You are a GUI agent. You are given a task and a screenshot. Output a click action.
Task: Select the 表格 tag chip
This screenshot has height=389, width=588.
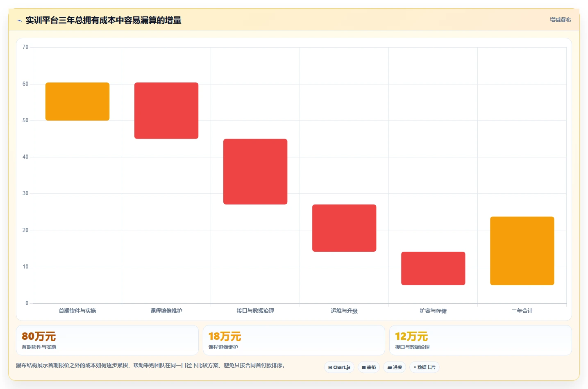[x=369, y=367]
